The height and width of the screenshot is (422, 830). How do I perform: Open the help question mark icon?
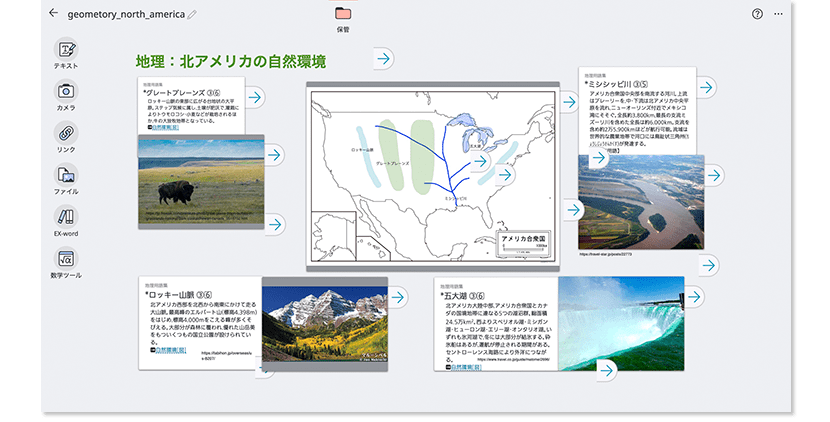pyautogui.click(x=757, y=14)
